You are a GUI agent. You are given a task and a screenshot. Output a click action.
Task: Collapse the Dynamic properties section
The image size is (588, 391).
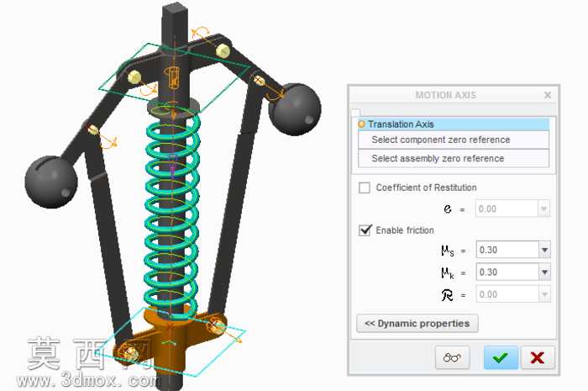(417, 324)
